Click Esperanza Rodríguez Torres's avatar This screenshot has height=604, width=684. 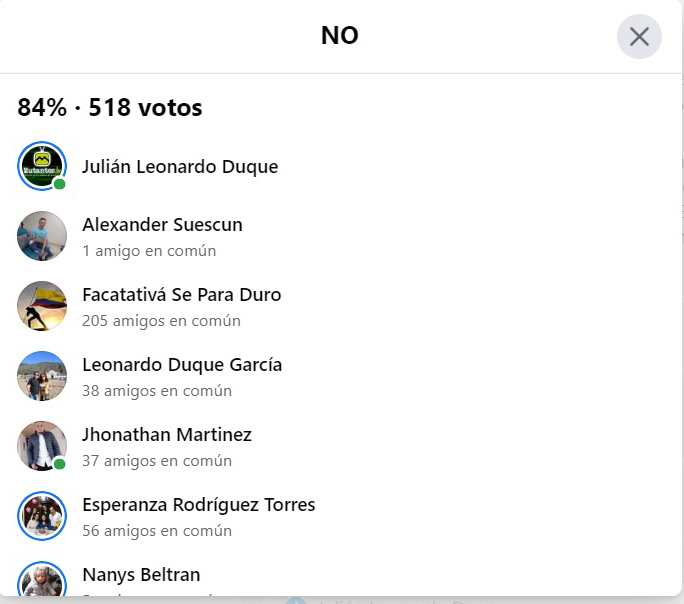click(42, 516)
